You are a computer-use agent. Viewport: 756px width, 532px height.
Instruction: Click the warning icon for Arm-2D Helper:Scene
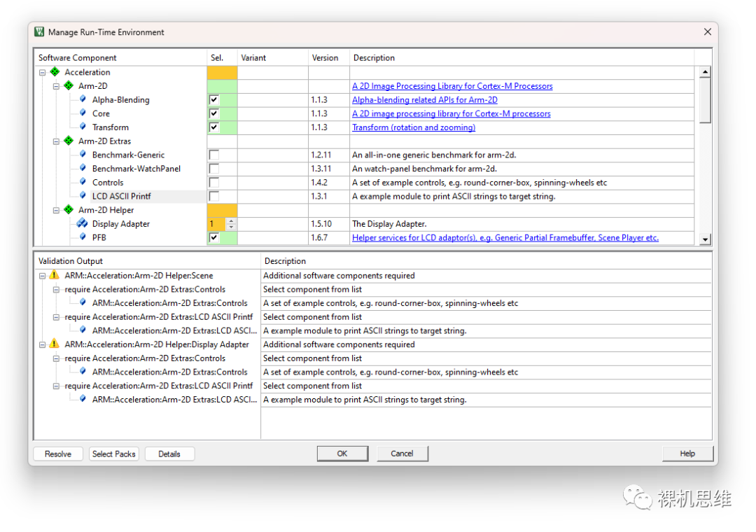click(x=55, y=275)
